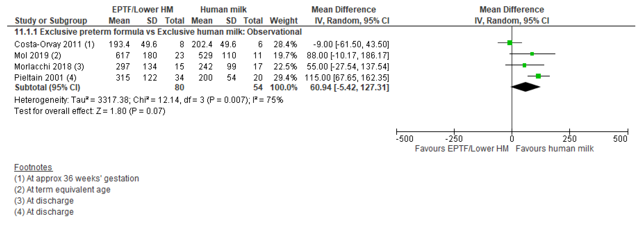
Task: Click the Costa-Orvay 2011 green square marker
Action: tap(510, 43)
